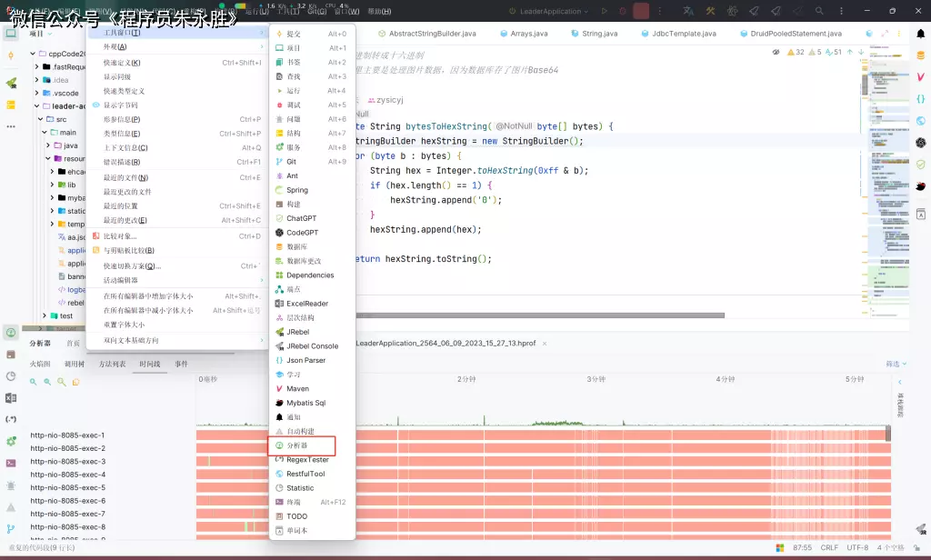The height and width of the screenshot is (560, 931).
Task: Click the red stop button in toolbar
Action: pos(641,11)
